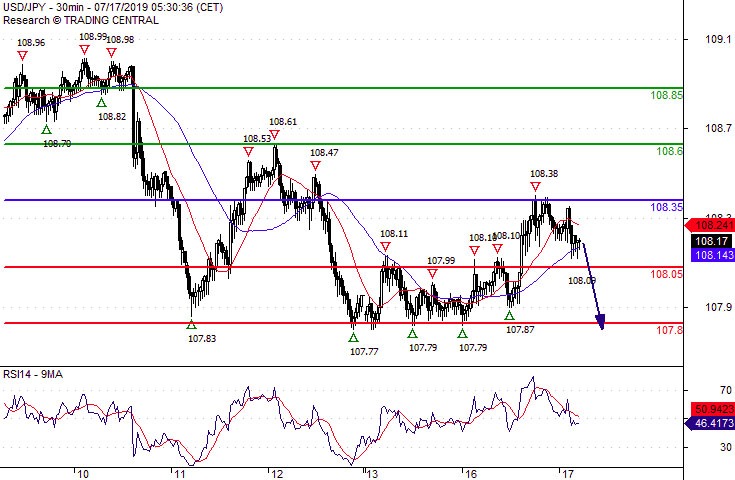Click the red triangle marker below 108.61
Image resolution: width=735 pixels, height=480 pixels.
(275, 135)
